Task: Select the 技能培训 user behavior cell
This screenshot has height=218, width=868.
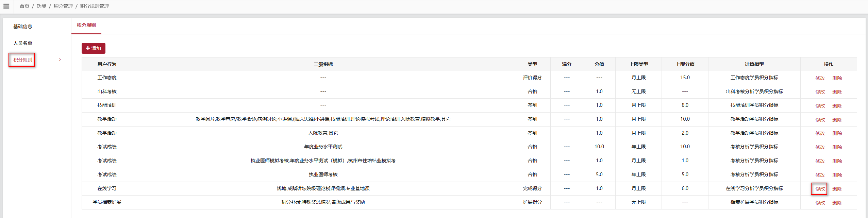Action: click(107, 105)
